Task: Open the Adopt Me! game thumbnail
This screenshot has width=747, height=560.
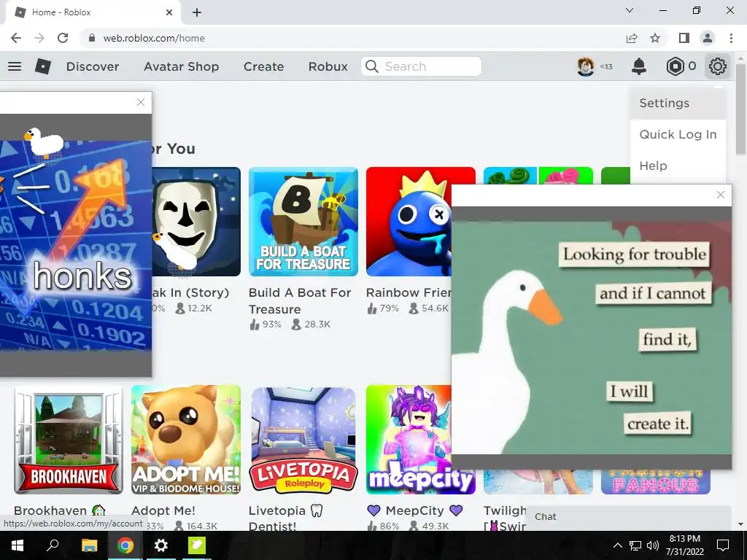Action: tap(186, 440)
